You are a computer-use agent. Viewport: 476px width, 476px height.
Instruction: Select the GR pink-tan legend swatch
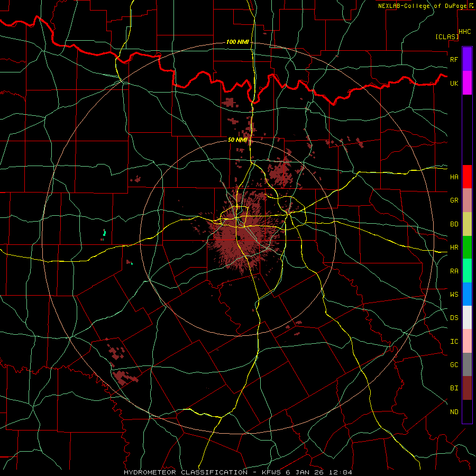467,200
